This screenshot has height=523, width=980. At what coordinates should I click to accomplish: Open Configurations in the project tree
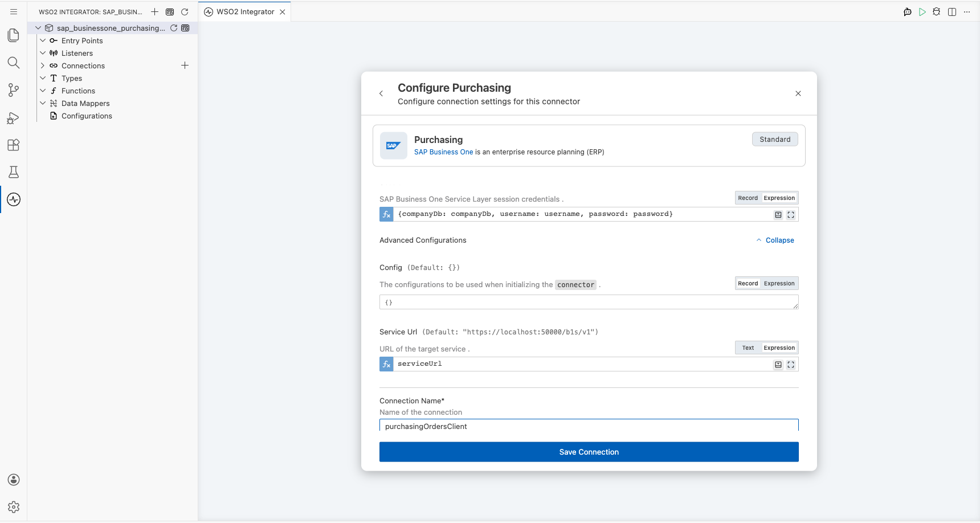[x=87, y=116]
